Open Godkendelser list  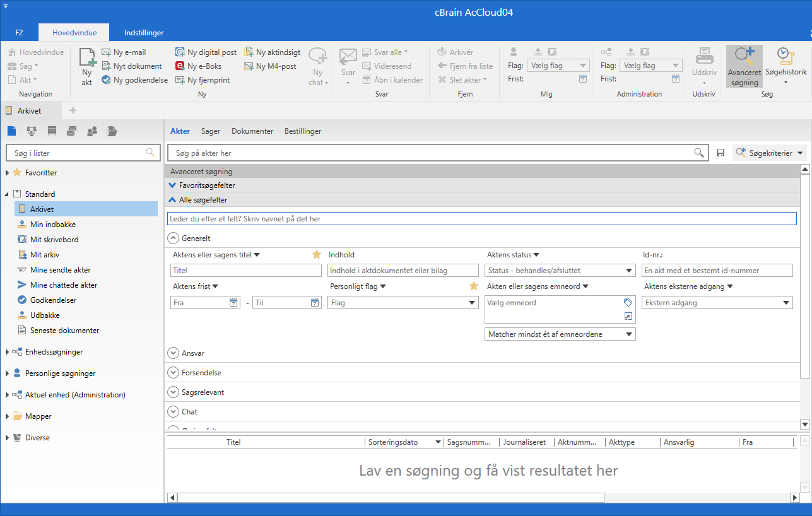[54, 300]
